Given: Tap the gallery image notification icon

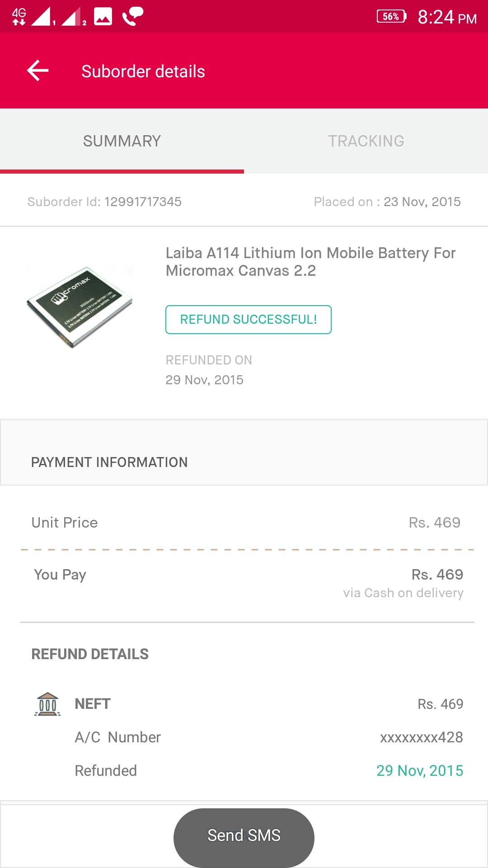Looking at the screenshot, I should pyautogui.click(x=103, y=17).
